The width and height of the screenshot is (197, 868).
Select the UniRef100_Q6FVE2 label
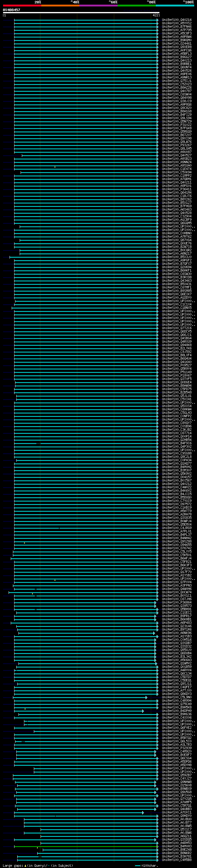pyautogui.click(x=176, y=728)
